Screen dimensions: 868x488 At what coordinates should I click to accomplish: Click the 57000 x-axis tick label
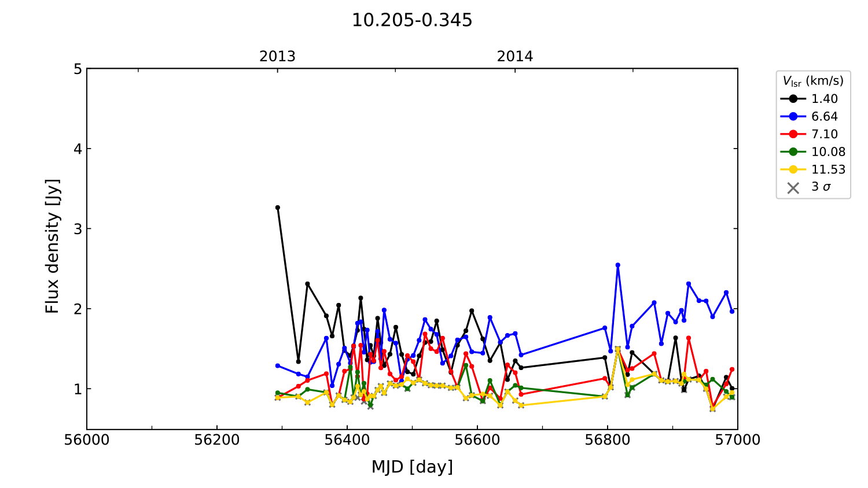(737, 440)
